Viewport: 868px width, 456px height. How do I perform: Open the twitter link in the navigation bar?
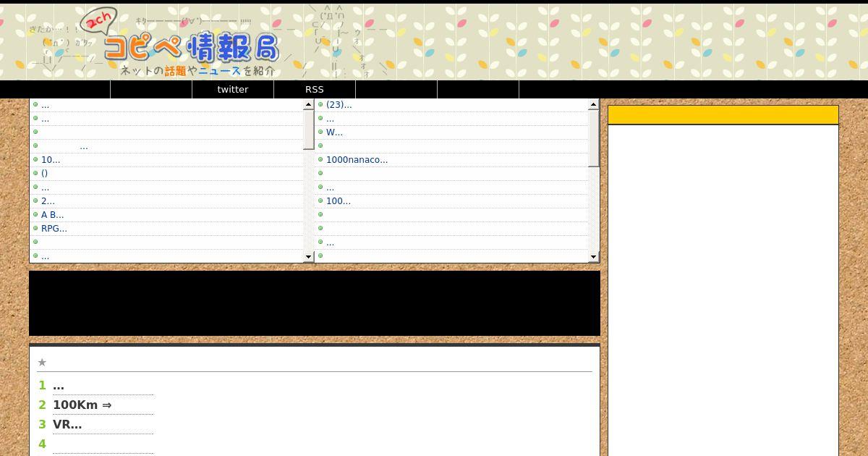tap(233, 90)
